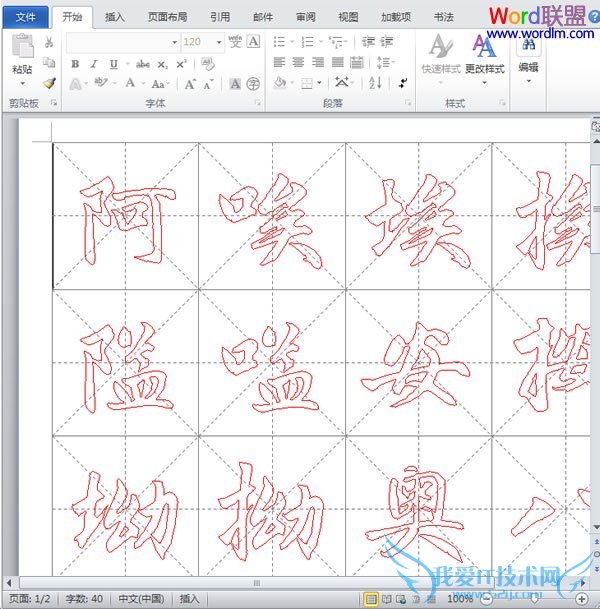Click page count 1/2 in status bar
The width and height of the screenshot is (600, 609).
click(x=30, y=599)
